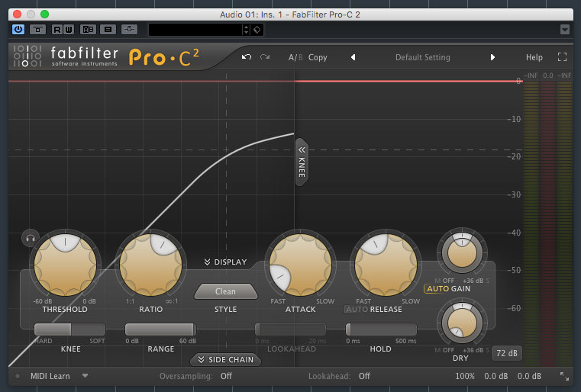Click the Release knob
Screen dimensions: 581x392
[386, 265]
